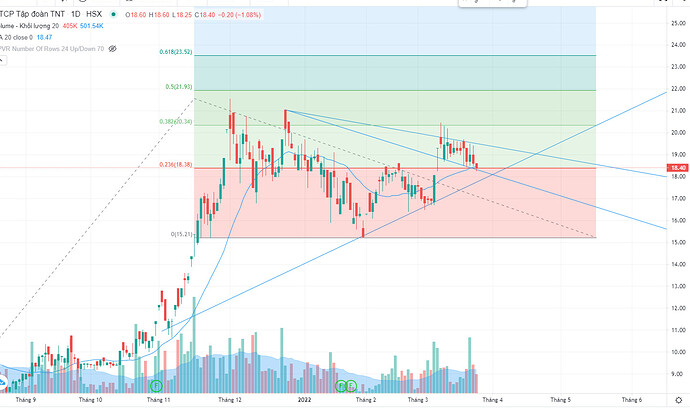
Task: Collapse the indicator legend arrow button
Action: 2,61
